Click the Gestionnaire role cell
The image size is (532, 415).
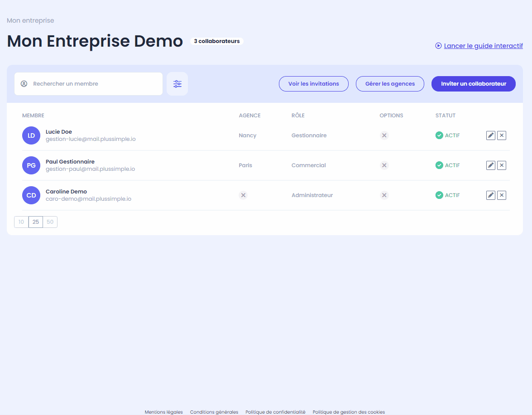[x=309, y=135]
